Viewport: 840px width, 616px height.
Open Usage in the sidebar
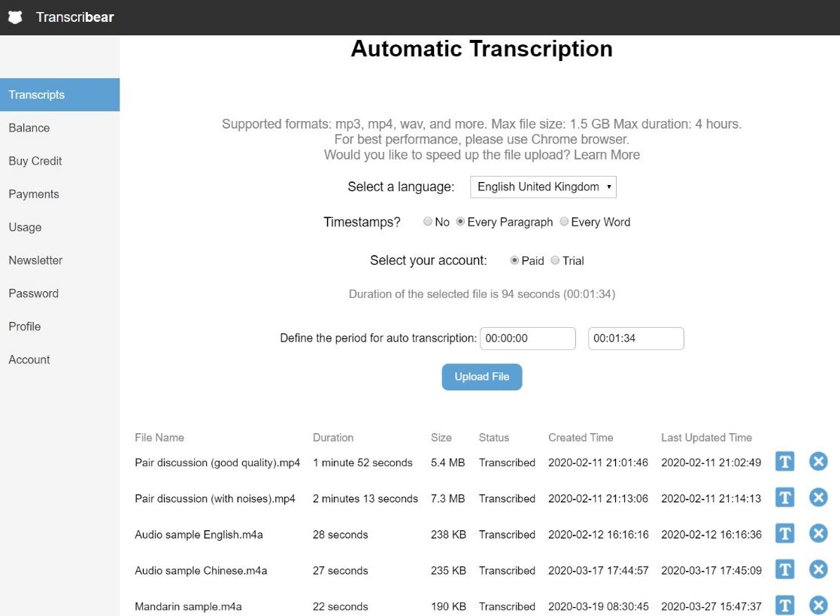click(x=60, y=227)
